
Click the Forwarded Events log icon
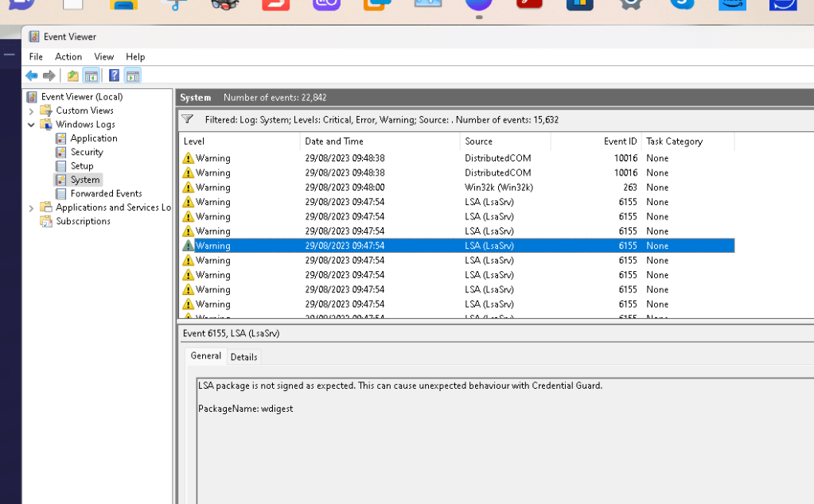[x=60, y=193]
